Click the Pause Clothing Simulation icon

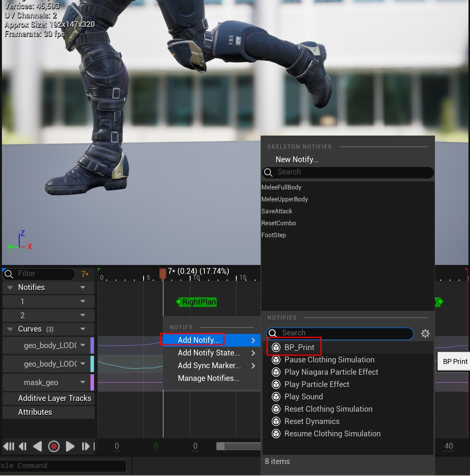pos(276,360)
